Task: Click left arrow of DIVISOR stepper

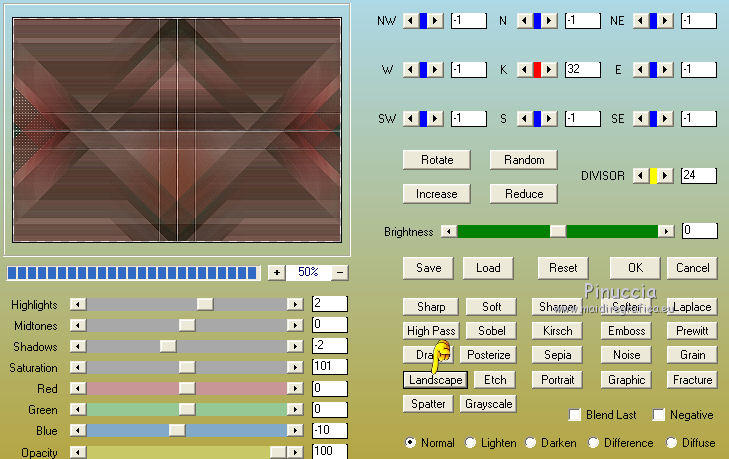Action: tap(640, 175)
